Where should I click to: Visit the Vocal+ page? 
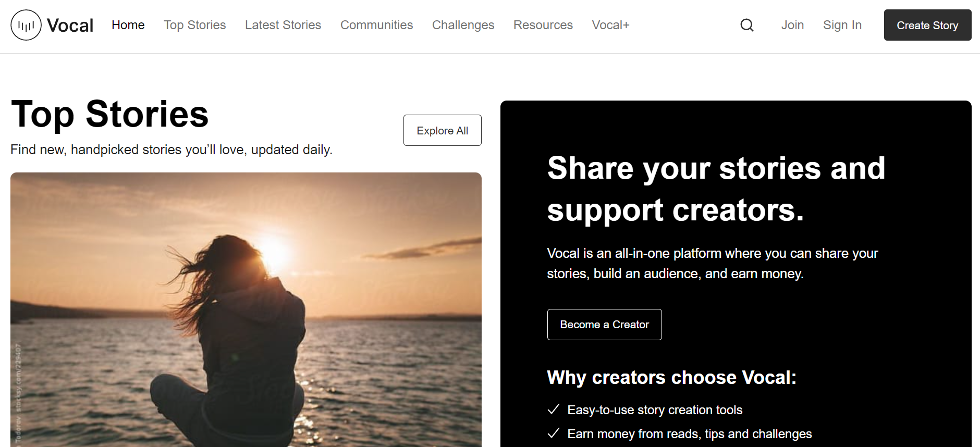coord(610,25)
